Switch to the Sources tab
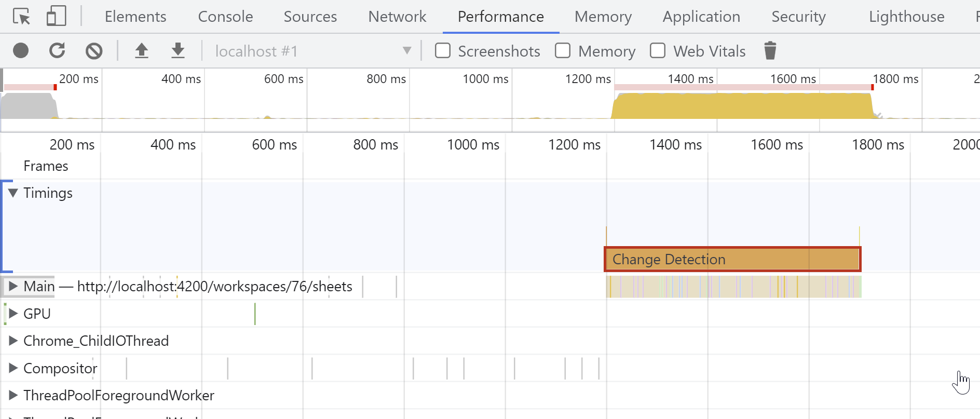Image resolution: width=980 pixels, height=419 pixels. click(x=310, y=17)
